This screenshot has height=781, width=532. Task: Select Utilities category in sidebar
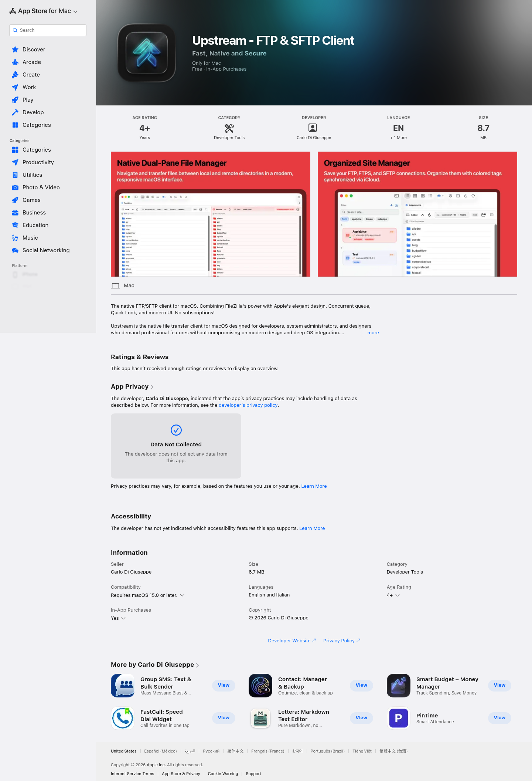pos(32,175)
